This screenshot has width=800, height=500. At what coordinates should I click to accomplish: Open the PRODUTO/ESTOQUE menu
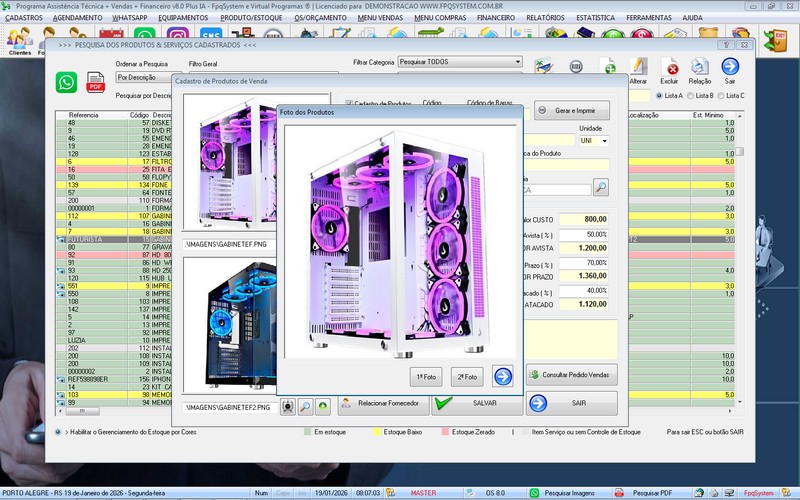point(252,18)
